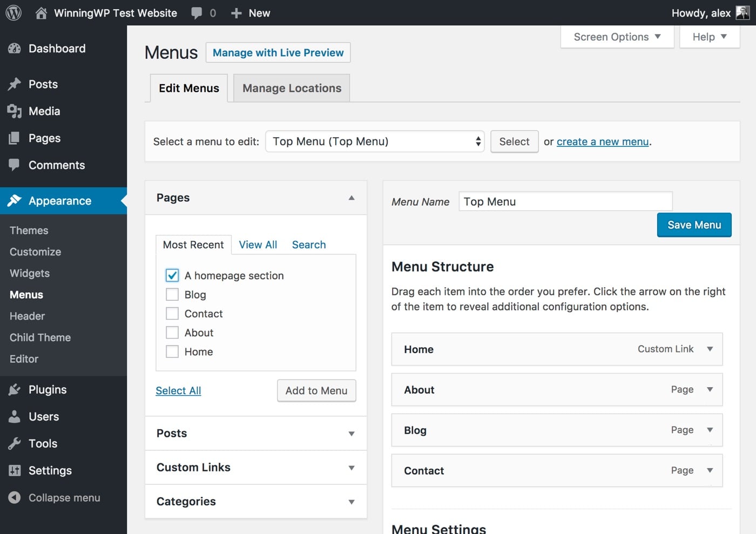Click the Collapse menu label

point(64,498)
